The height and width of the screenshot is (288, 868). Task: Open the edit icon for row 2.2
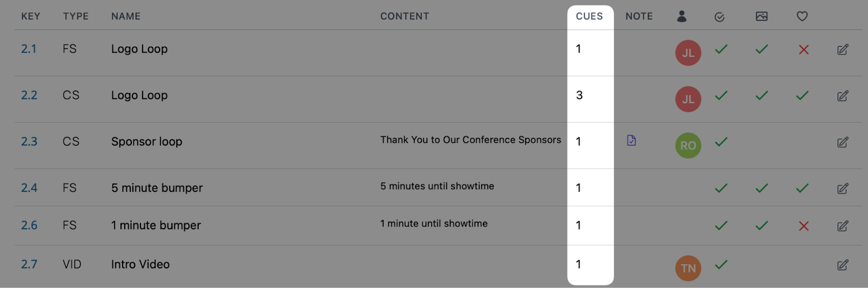pyautogui.click(x=843, y=96)
